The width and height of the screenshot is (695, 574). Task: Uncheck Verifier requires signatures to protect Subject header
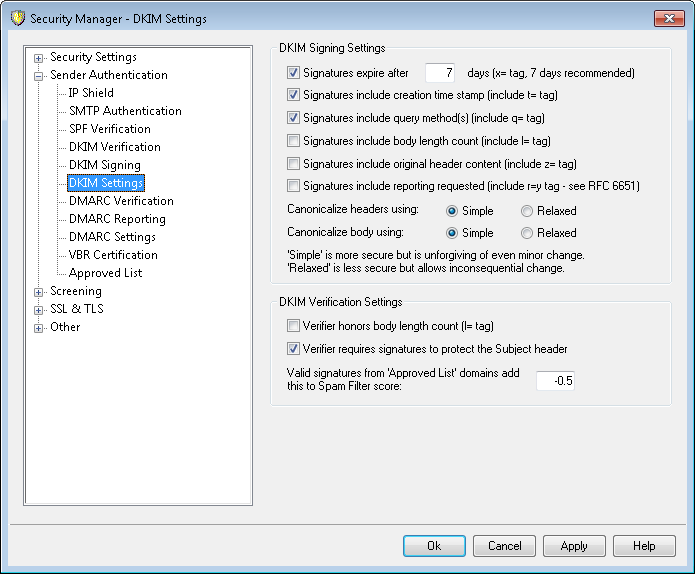(293, 349)
